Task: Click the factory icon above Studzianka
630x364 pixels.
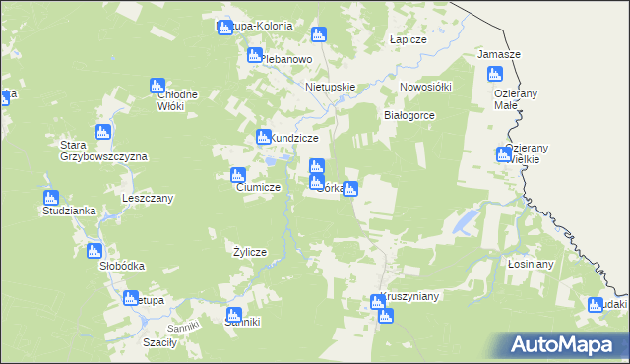Action: [51, 198]
